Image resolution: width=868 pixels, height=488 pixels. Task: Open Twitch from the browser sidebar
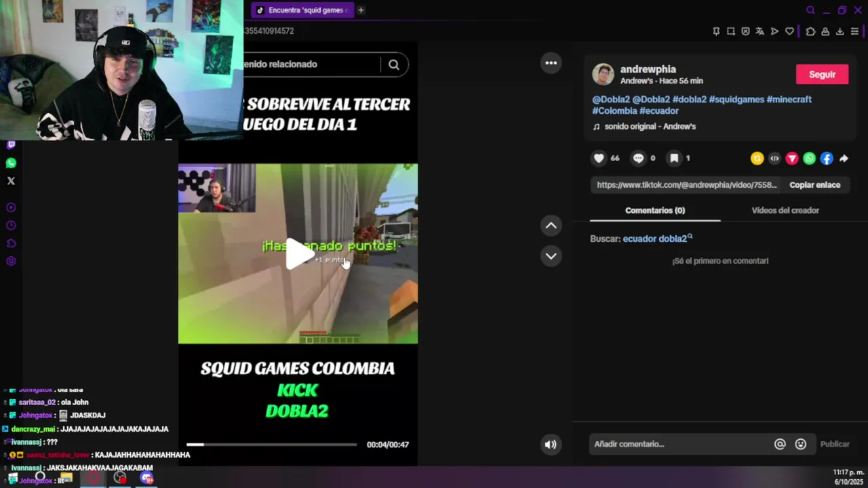pyautogui.click(x=11, y=144)
